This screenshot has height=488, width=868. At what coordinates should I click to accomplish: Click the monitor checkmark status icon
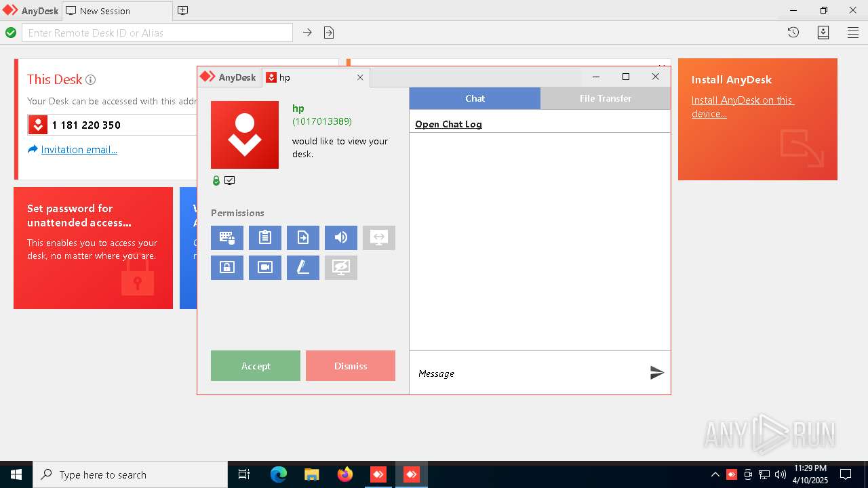pyautogui.click(x=230, y=181)
